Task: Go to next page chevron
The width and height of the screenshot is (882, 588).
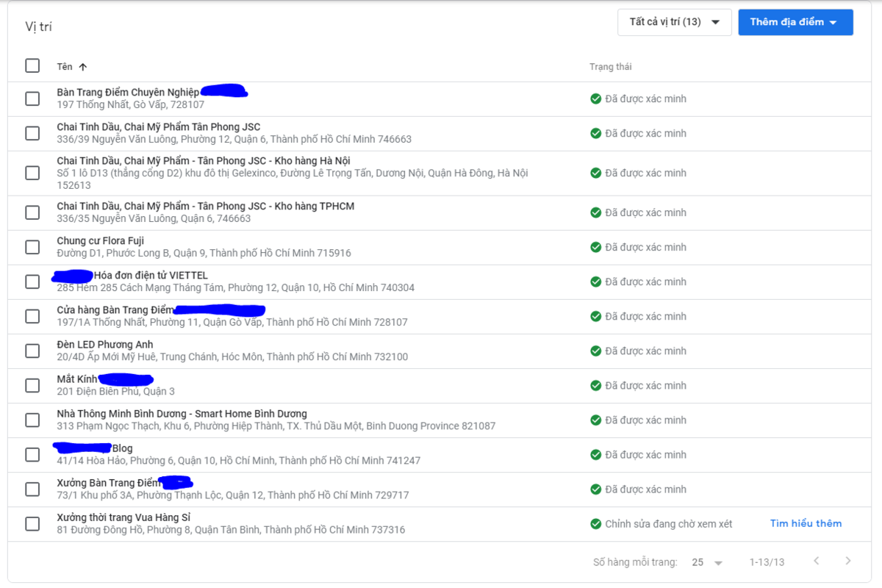Action: coord(848,561)
